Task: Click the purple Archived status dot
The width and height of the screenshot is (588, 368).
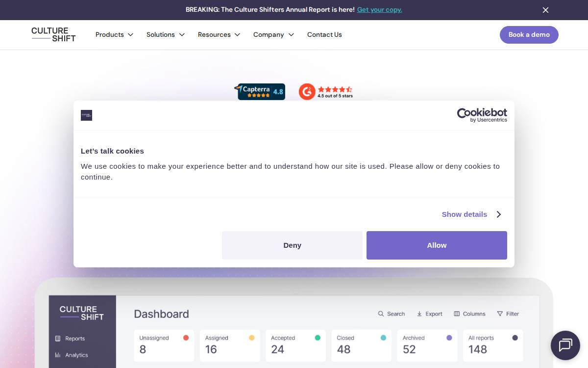Action: tap(449, 338)
